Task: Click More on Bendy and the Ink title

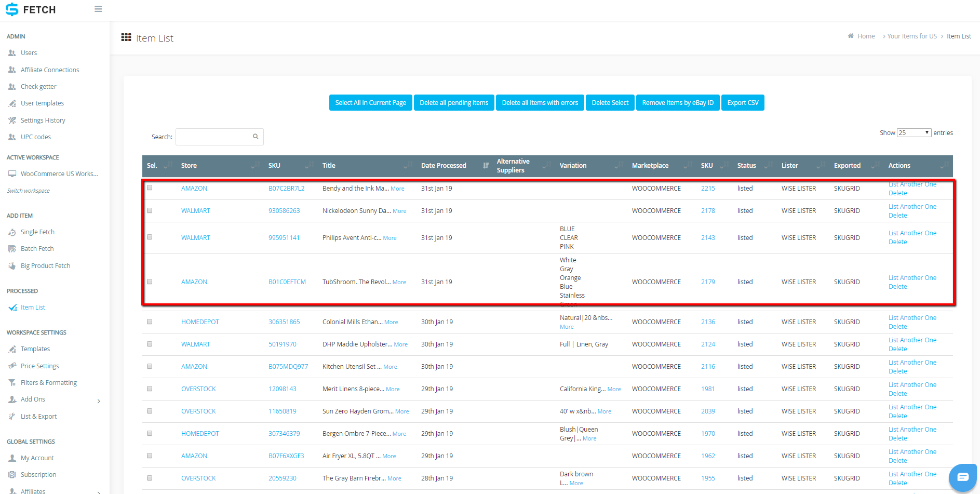Action: coord(397,189)
